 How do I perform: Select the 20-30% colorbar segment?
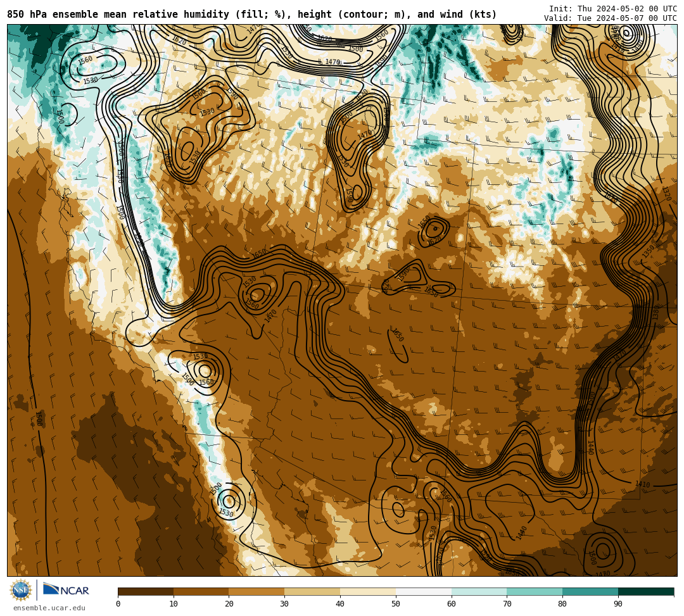[x=257, y=591]
